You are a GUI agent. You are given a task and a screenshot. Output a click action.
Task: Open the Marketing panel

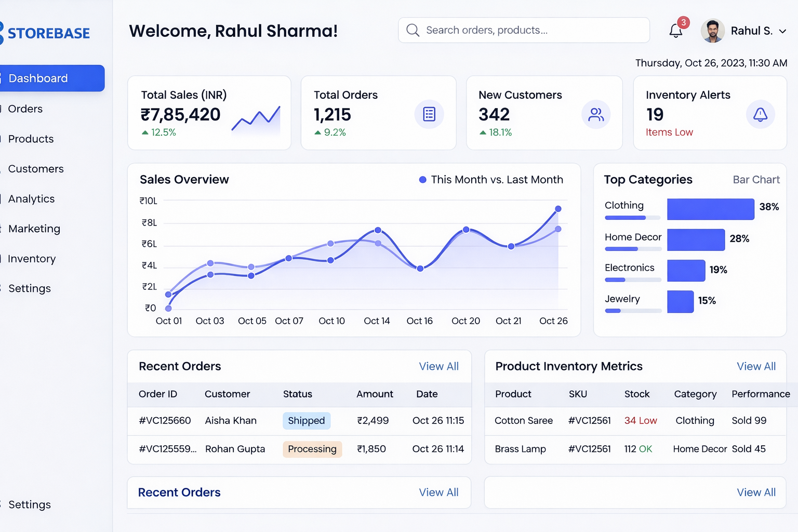(34, 229)
